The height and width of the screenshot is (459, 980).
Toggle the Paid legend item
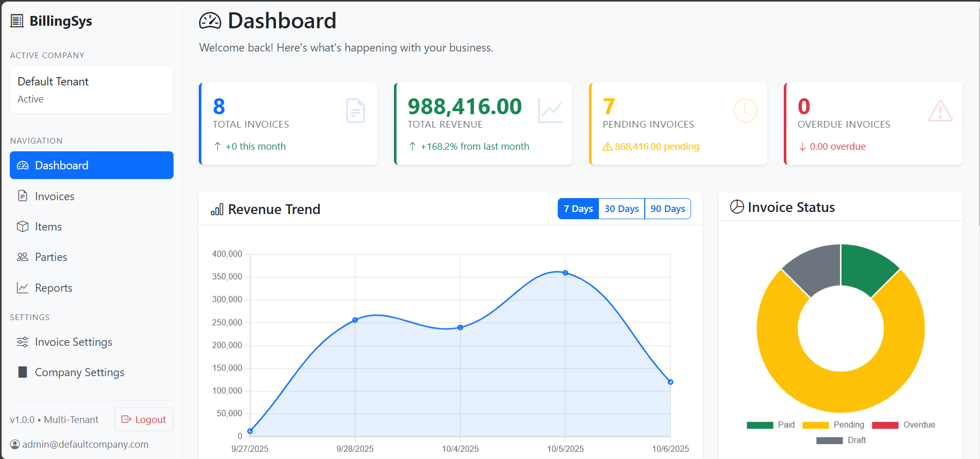tap(771, 425)
